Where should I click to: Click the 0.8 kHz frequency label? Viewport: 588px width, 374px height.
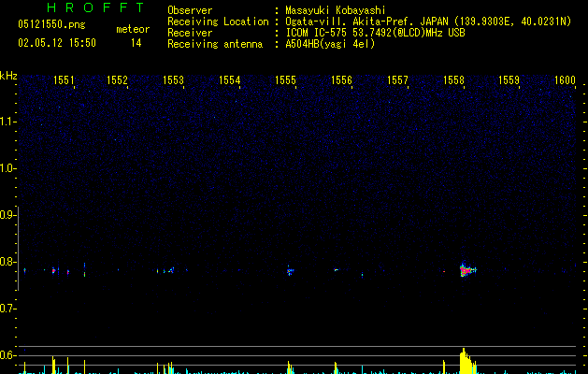(x=7, y=262)
